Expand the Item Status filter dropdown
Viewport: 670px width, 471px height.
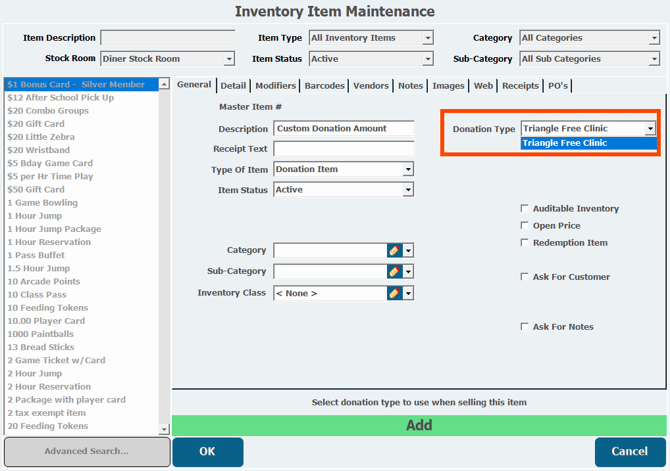point(428,59)
